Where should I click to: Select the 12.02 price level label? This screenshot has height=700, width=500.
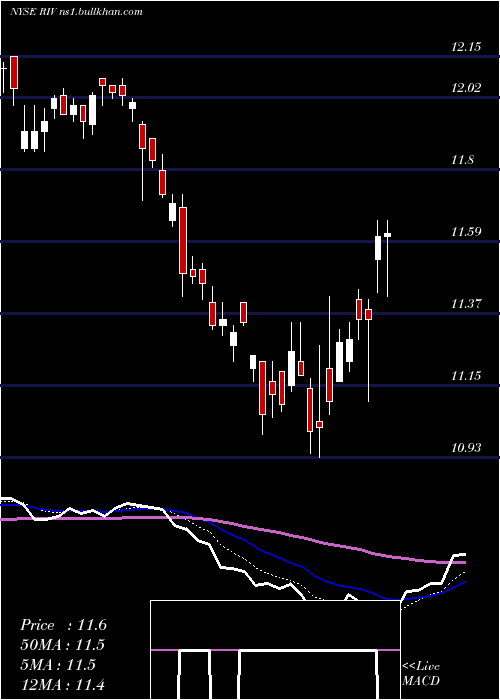coord(466,88)
